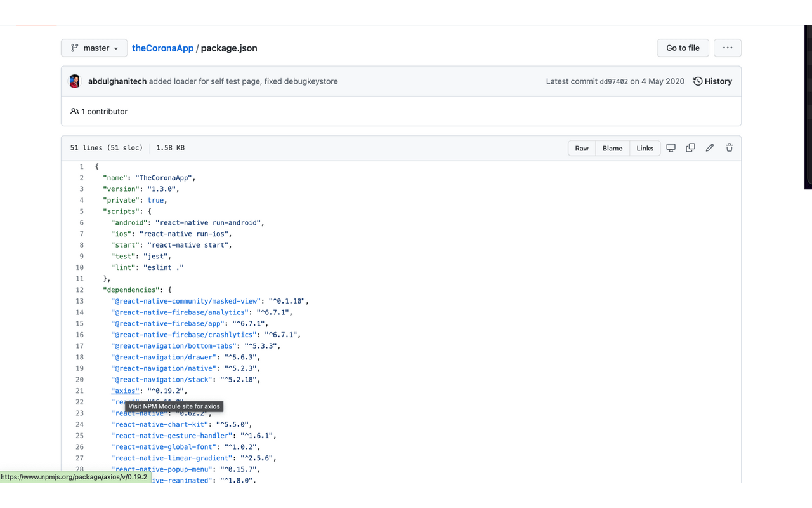Open @react-native-firebase/crashlytics package link
The height and width of the screenshot is (508, 812).
[184, 335]
